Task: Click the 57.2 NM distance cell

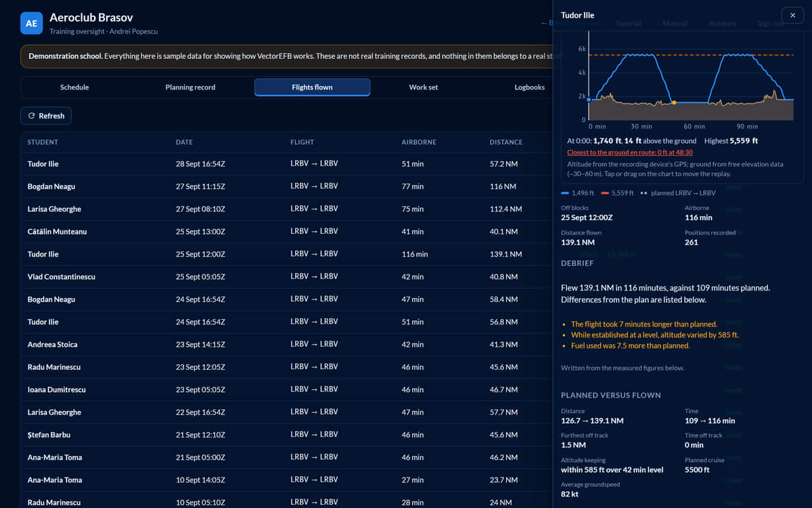Action: 504,164
